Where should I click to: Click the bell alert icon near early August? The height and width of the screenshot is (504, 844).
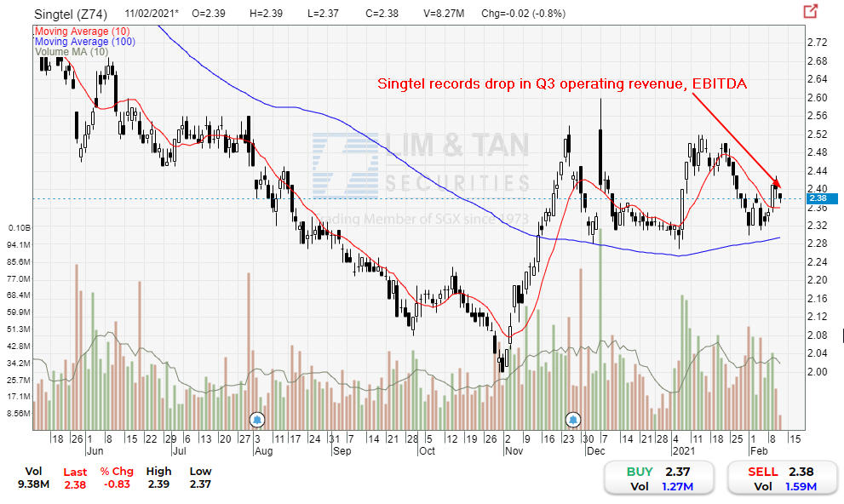point(257,419)
